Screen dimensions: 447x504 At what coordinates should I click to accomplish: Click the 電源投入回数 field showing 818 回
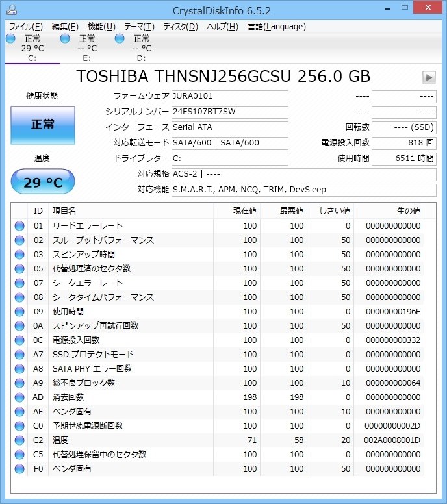pos(404,143)
